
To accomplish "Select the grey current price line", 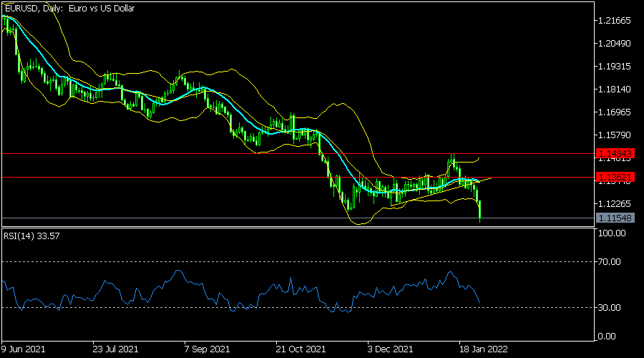I will [298, 218].
